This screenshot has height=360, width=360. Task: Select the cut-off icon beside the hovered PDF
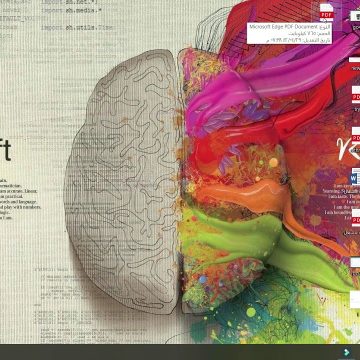coord(355,16)
